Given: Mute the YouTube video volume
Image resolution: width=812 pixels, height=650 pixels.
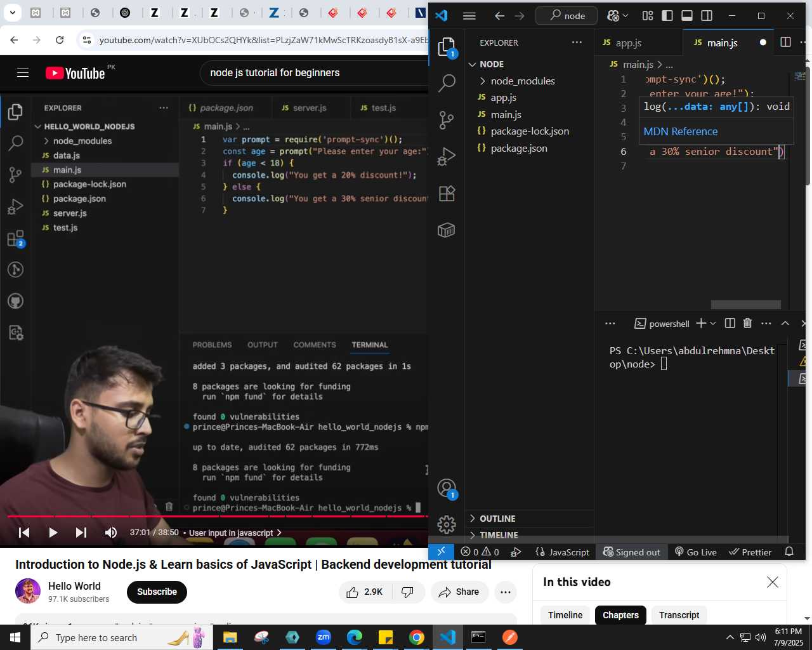Looking at the screenshot, I should [111, 533].
